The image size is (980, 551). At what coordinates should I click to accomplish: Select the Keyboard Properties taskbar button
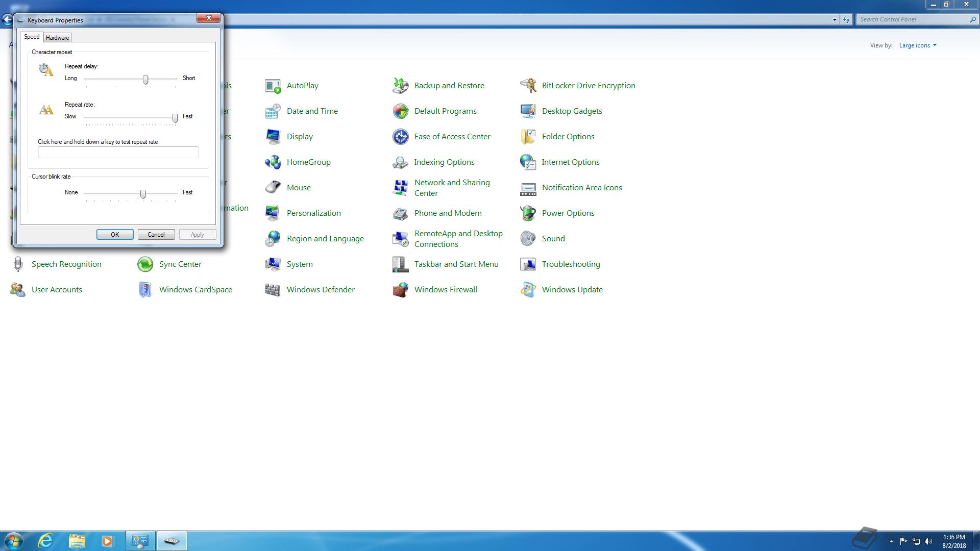pos(171,541)
